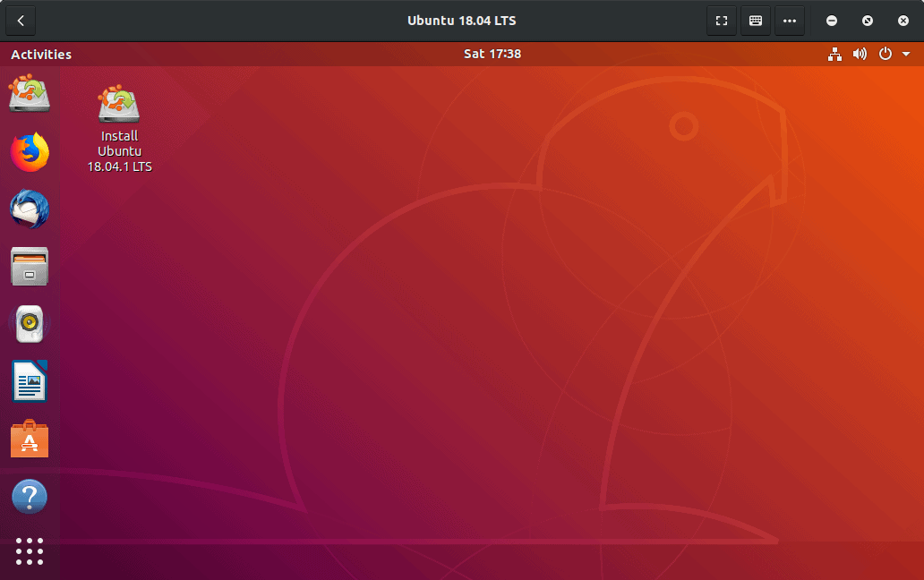Open Ubuntu Software store icon
924x580 pixels.
[x=30, y=439]
